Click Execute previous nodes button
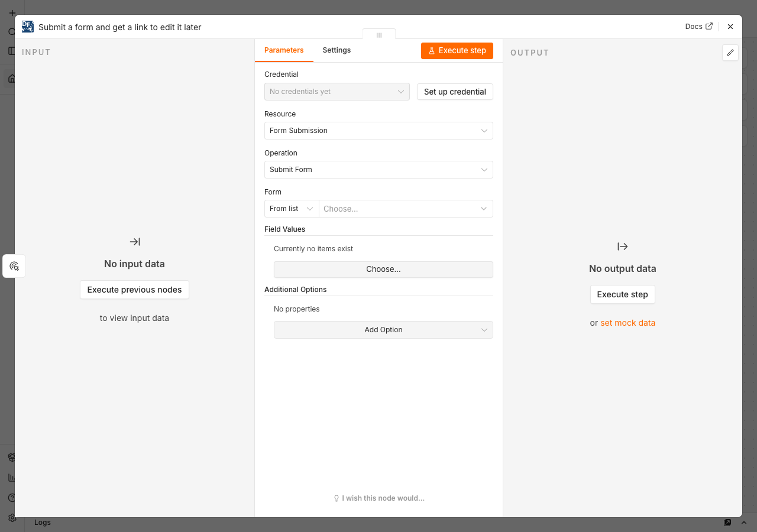Screen dimensions: 757x532 pyautogui.click(x=134, y=290)
